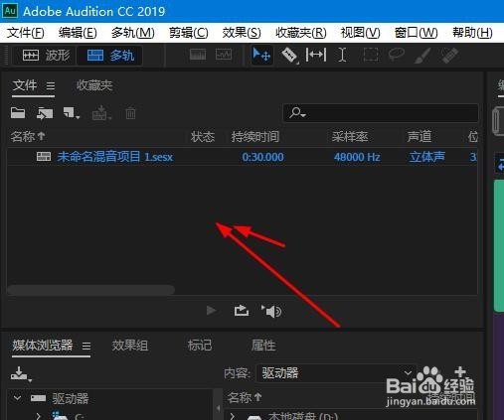
Task: Open the search filter magnifier dropdown
Action: pyautogui.click(x=297, y=113)
